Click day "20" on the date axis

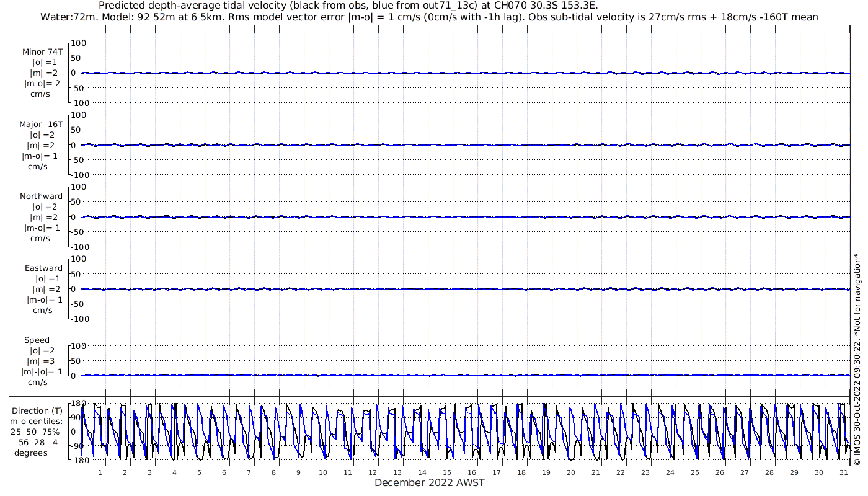571,472
